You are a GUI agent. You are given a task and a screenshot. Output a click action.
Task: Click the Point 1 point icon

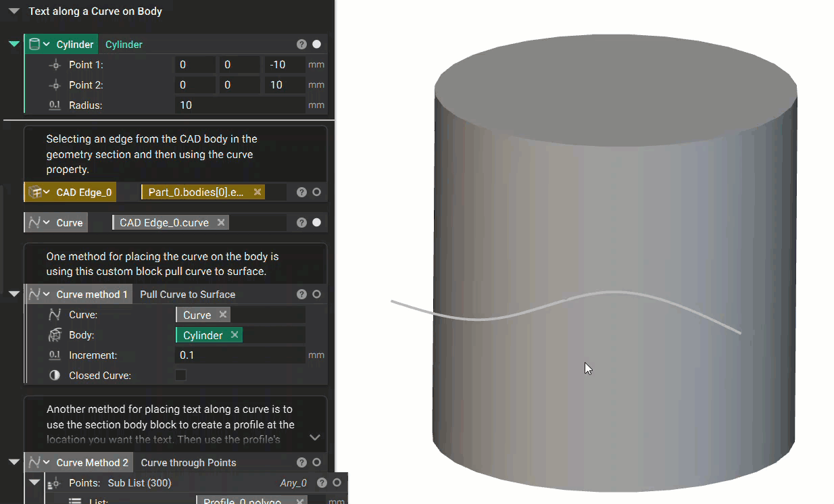tap(55, 65)
